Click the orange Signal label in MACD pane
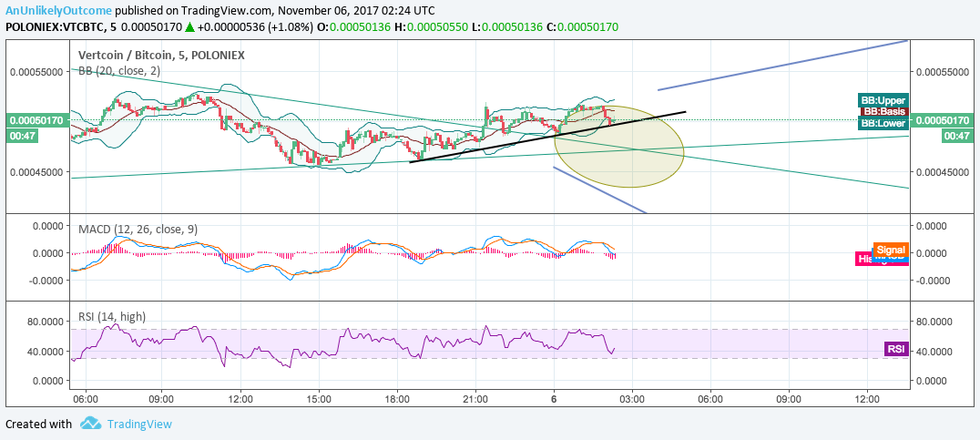The height and width of the screenshot is (440, 980). (889, 250)
